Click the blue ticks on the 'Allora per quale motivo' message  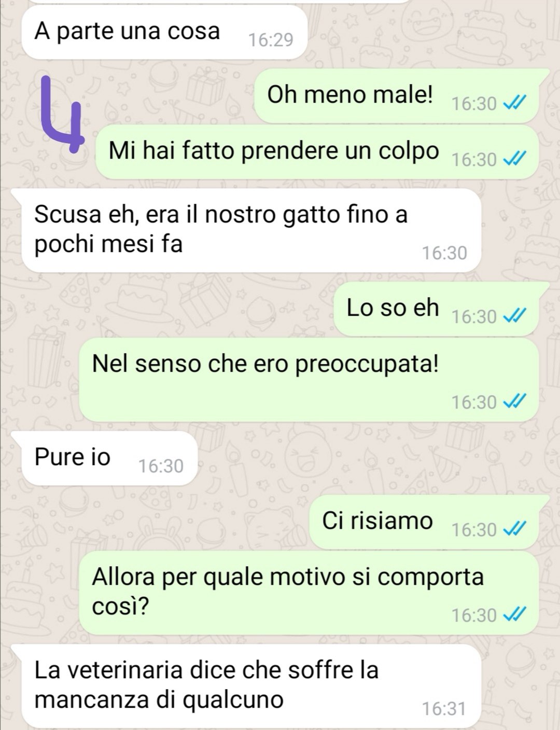(515, 615)
